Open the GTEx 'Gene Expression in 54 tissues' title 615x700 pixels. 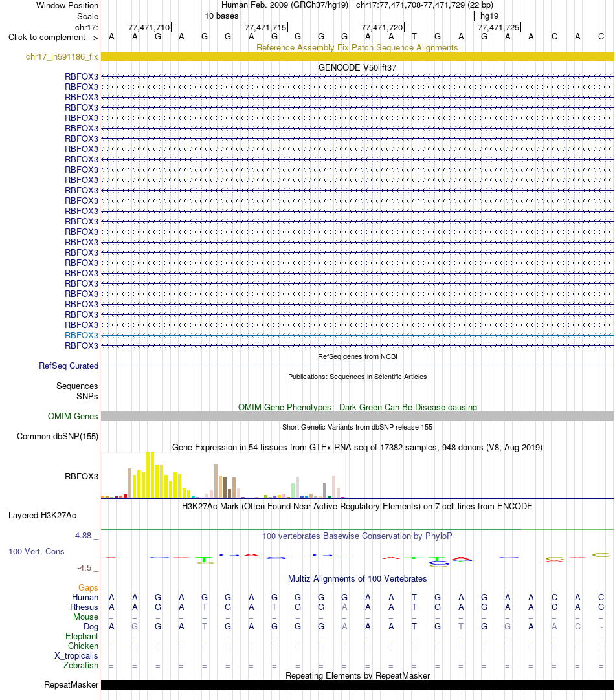(x=357, y=447)
